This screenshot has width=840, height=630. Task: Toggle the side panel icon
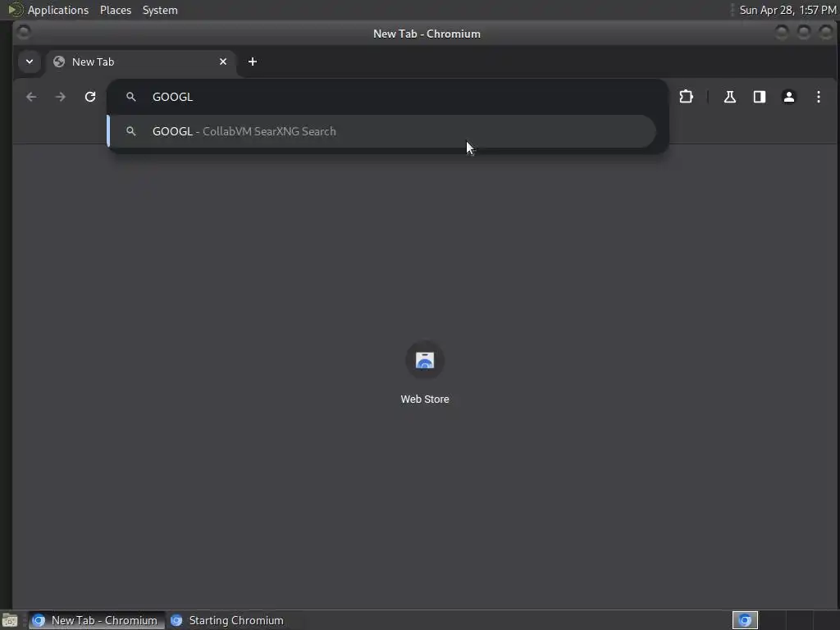(759, 97)
